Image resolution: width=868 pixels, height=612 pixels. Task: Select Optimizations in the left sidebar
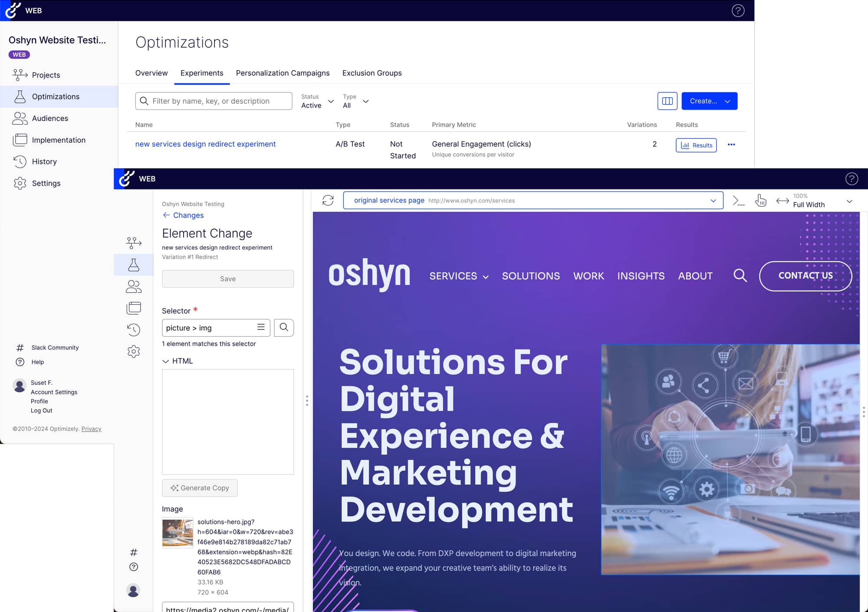(x=59, y=96)
